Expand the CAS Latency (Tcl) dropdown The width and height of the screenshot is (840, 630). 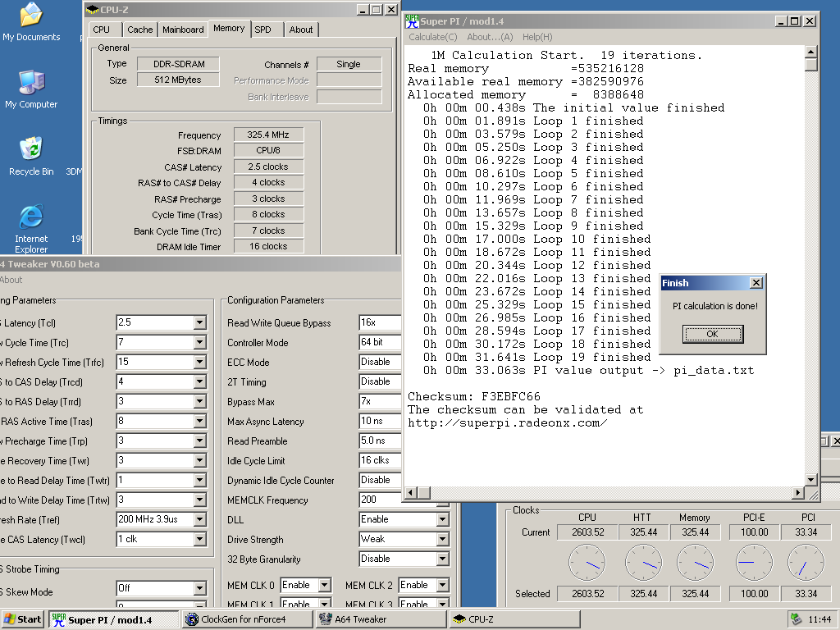click(200, 322)
